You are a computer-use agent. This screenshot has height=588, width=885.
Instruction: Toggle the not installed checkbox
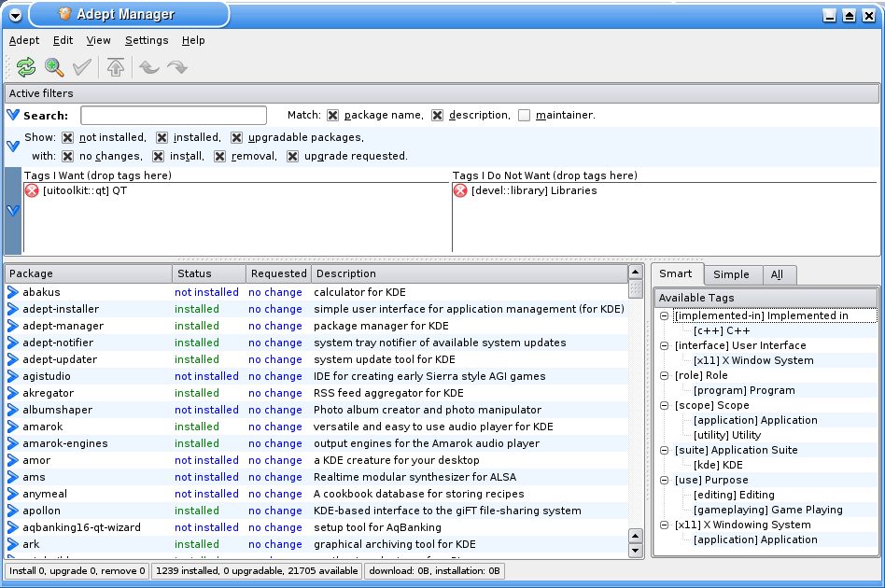(68, 138)
